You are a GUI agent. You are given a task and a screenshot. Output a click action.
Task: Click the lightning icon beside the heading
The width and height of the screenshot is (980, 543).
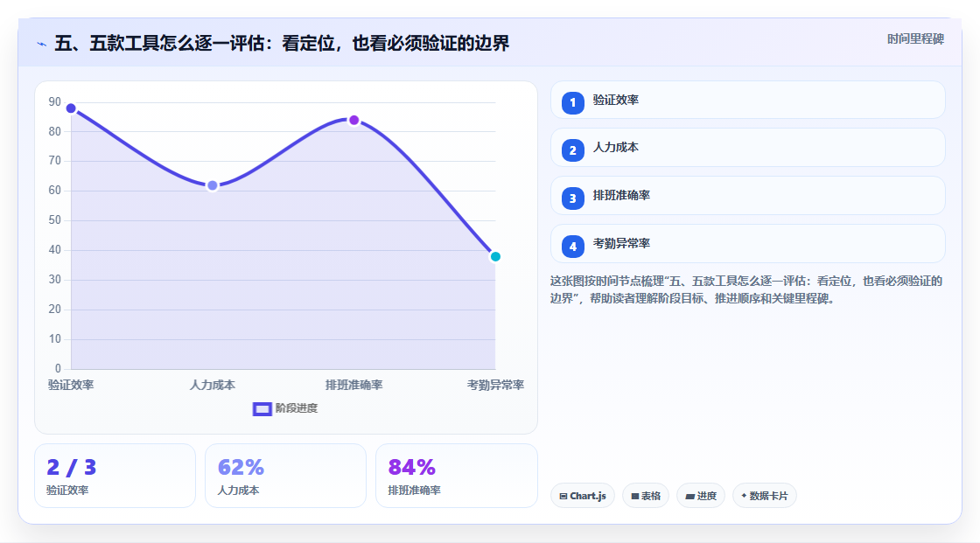[42, 44]
